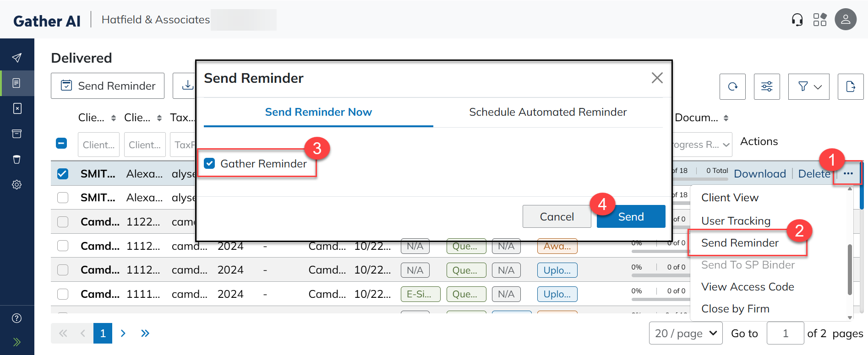Open column settings via the sliders icon

[767, 86]
